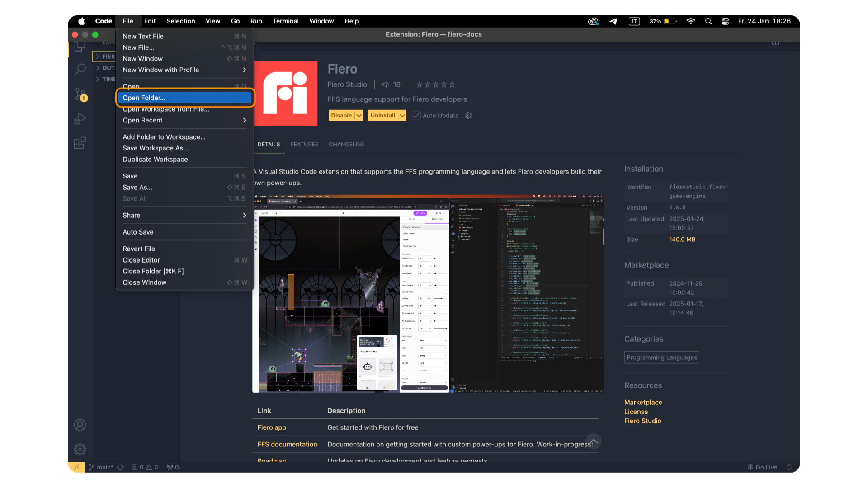Open the Edit menu in menu bar
Screen dimensions: 868x488
150,21
